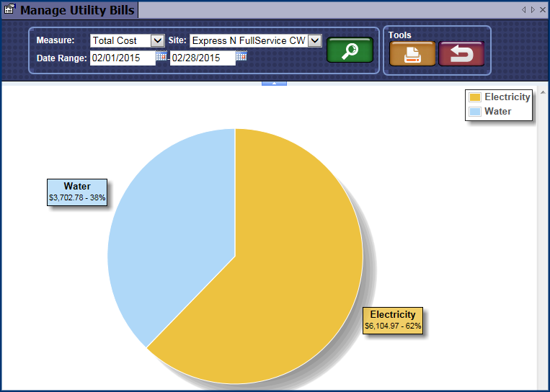The height and width of the screenshot is (392, 550).
Task: Click the Electricity legend color swatch
Action: click(x=475, y=97)
